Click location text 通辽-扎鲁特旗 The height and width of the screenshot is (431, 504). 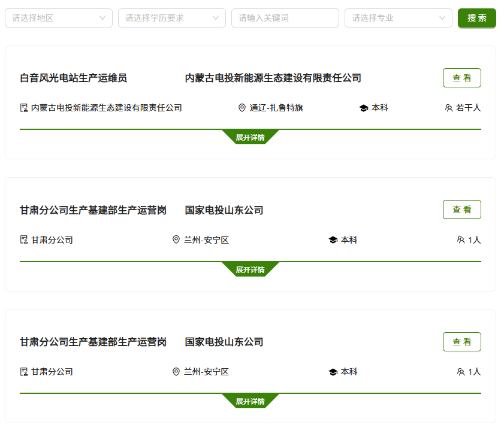[276, 108]
